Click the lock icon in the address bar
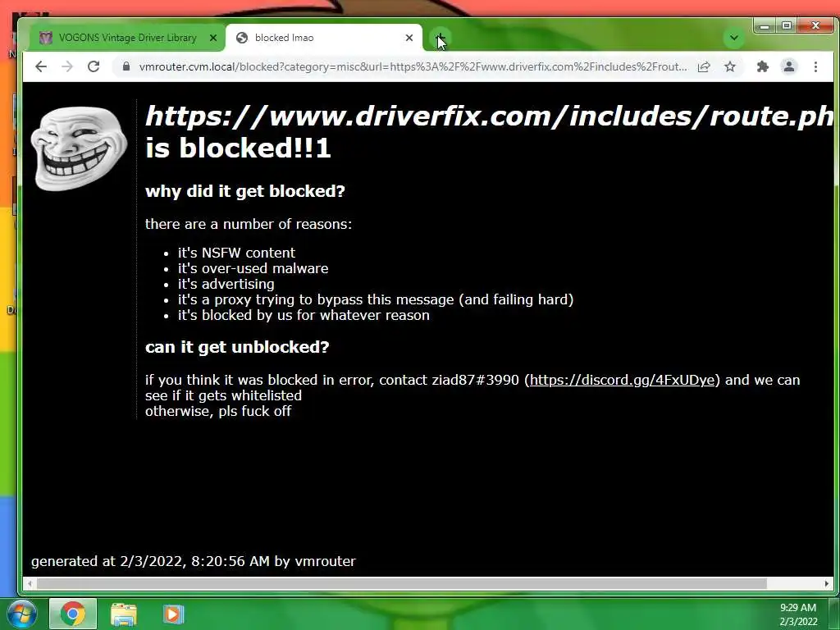This screenshot has width=840, height=630. [x=126, y=66]
